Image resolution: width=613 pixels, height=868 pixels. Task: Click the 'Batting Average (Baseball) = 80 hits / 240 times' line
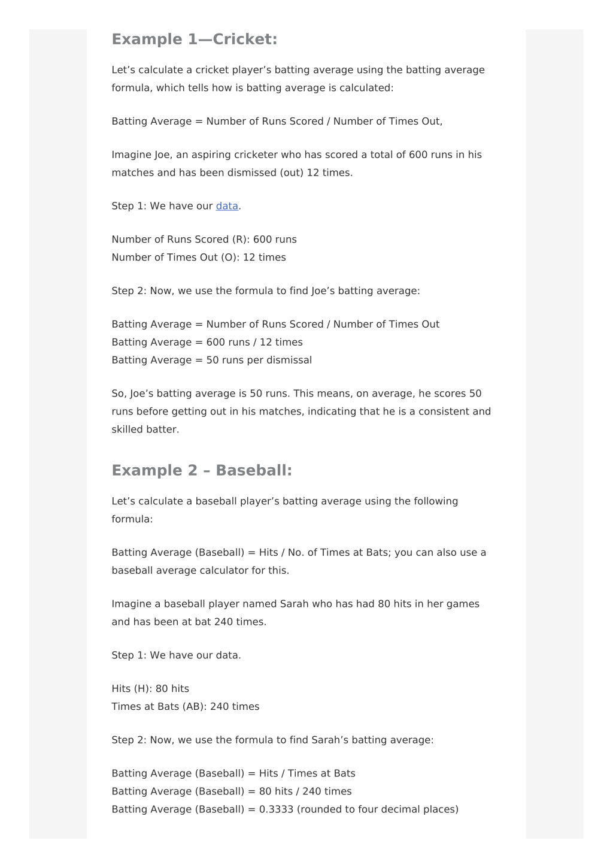tap(232, 791)
